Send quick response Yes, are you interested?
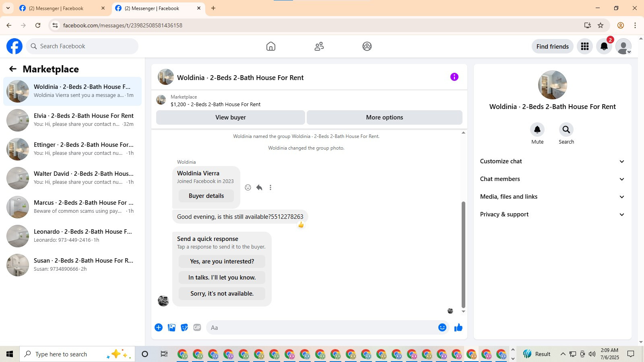The width and height of the screenshot is (644, 362). (222, 261)
